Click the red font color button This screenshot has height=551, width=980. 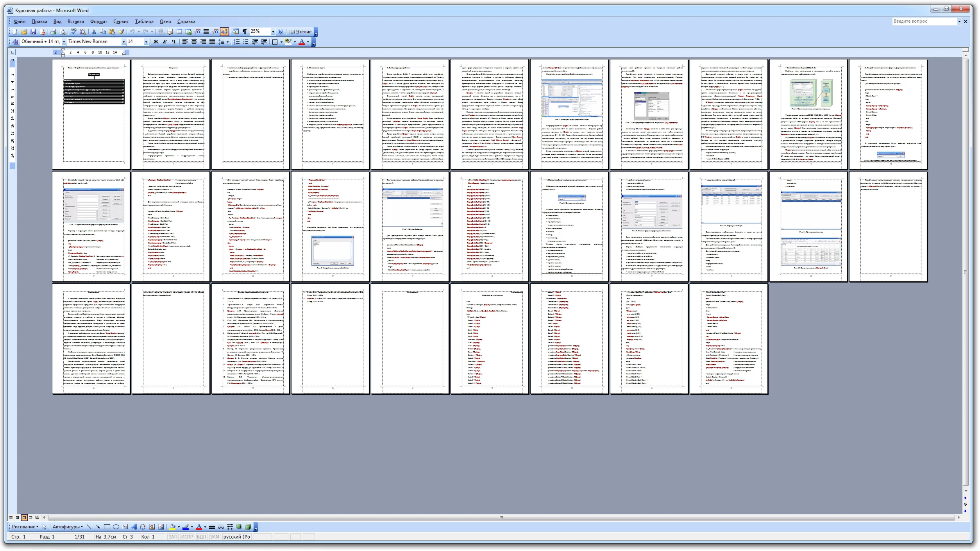click(x=301, y=42)
